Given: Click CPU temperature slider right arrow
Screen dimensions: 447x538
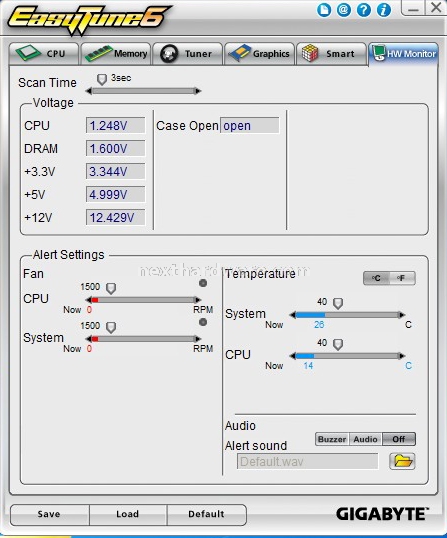Looking at the screenshot, I should [402, 356].
